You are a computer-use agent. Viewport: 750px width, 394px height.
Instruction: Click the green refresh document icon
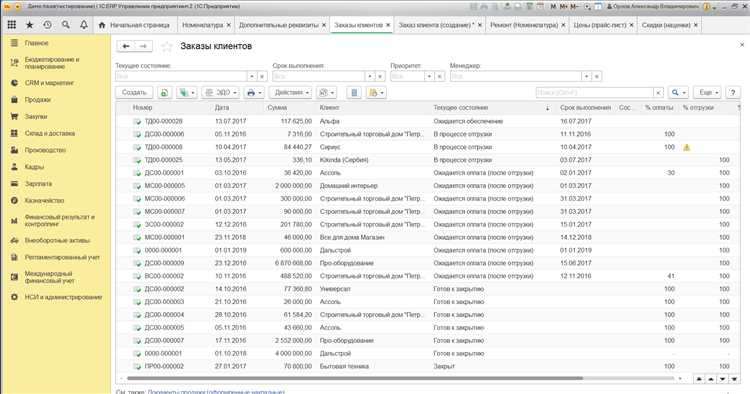(165, 93)
